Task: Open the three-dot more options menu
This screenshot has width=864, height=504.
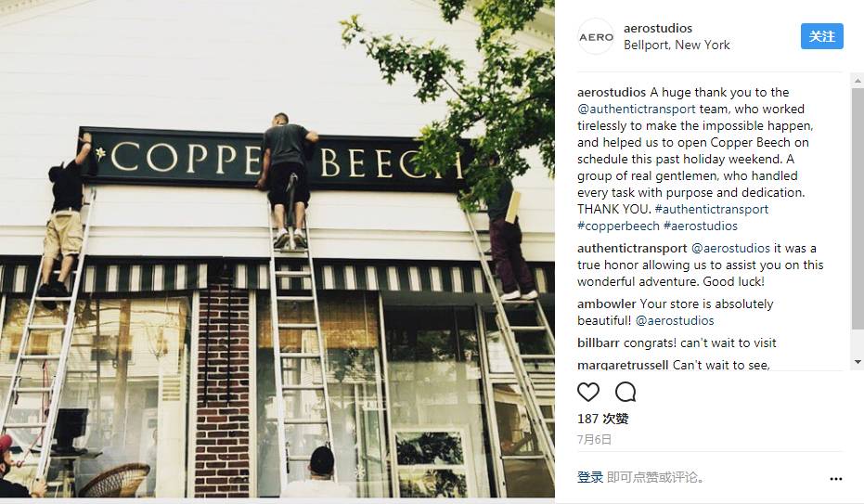Action: (835, 479)
